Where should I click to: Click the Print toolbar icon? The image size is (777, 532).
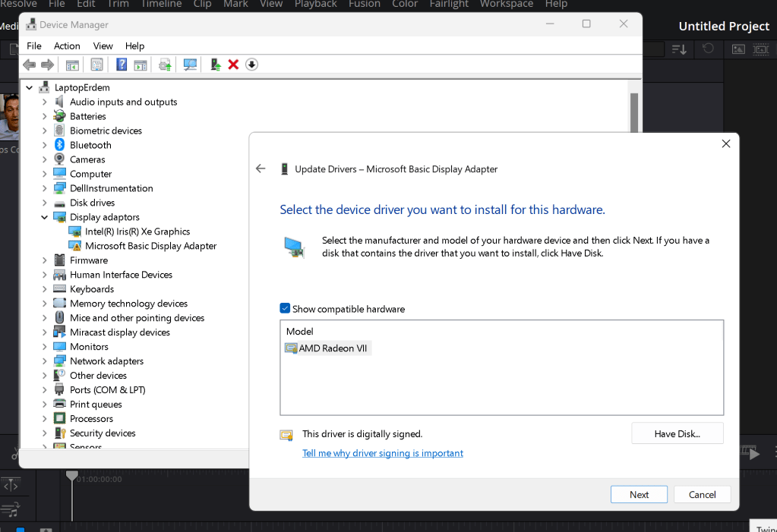point(165,65)
